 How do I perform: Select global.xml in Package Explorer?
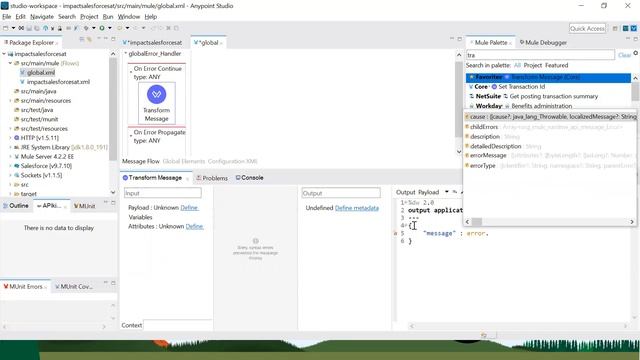pos(40,72)
